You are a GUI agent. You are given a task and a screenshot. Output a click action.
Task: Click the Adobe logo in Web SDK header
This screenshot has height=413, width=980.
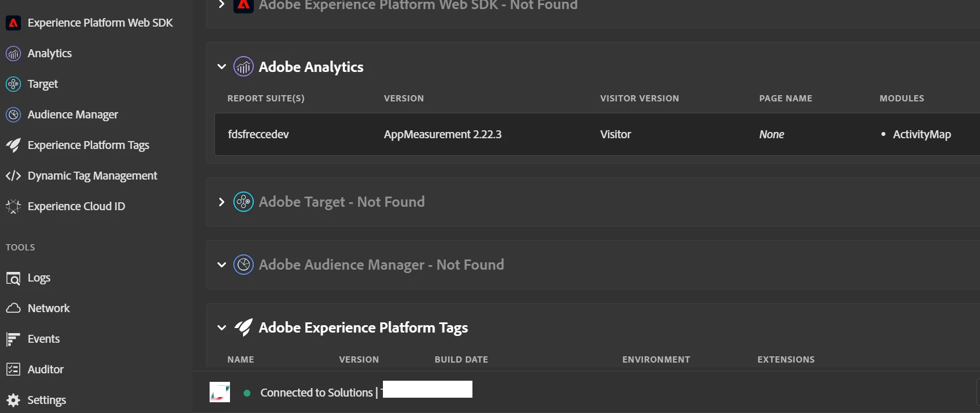(x=244, y=5)
